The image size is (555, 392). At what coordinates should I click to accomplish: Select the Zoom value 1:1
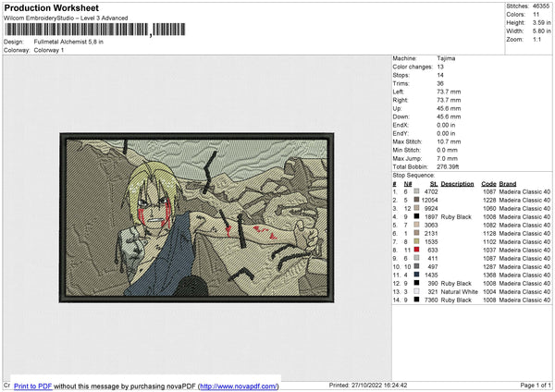pos(536,39)
